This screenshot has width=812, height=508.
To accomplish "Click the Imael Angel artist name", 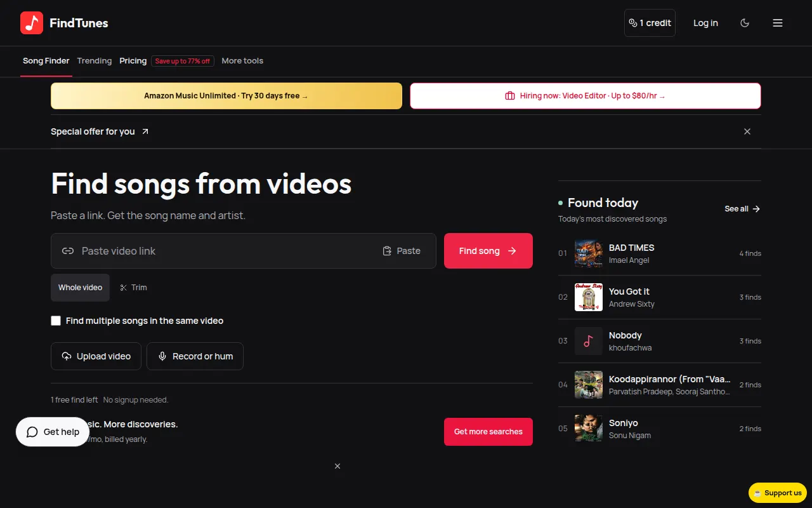I will 629,260.
